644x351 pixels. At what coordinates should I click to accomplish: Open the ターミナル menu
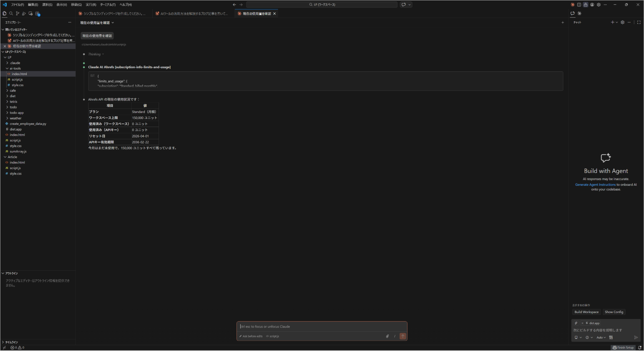click(107, 5)
